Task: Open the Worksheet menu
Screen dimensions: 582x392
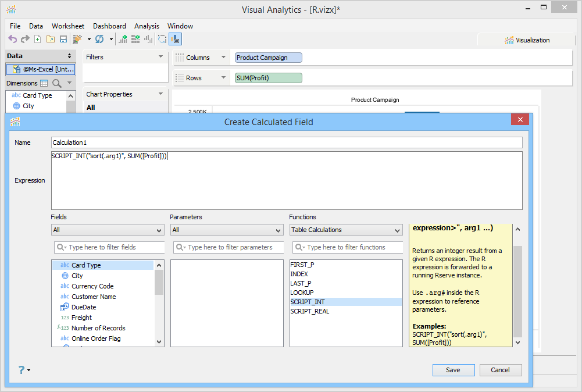Action: pyautogui.click(x=68, y=26)
